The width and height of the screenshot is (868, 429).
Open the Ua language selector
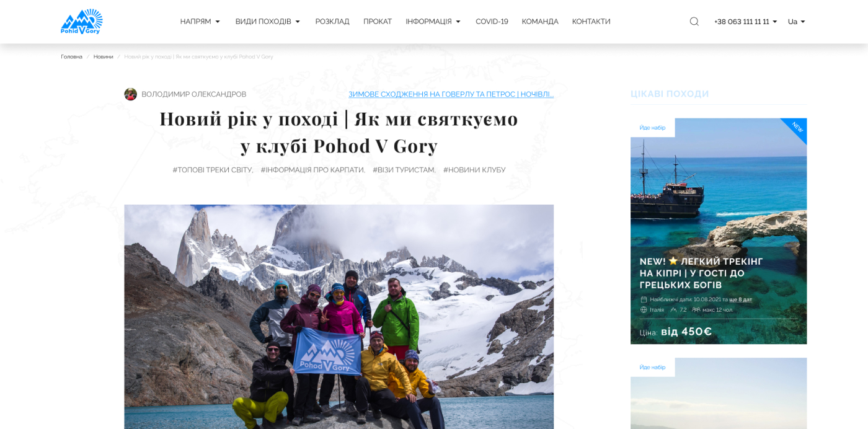click(x=796, y=22)
